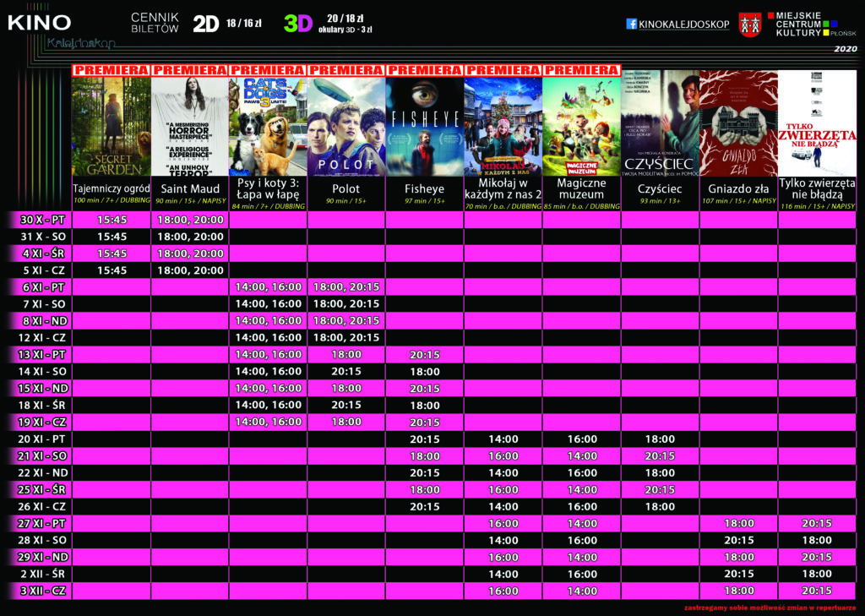Click the PREMIERA badge above Magiczne muzeum poster
Viewport: 865px width, 616px height.
tap(581, 70)
